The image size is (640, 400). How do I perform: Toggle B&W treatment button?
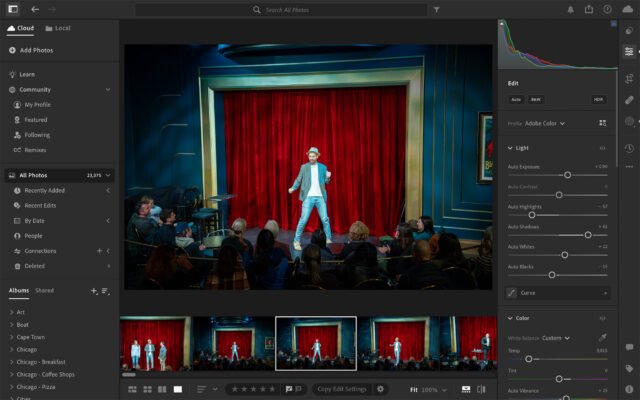coord(536,100)
